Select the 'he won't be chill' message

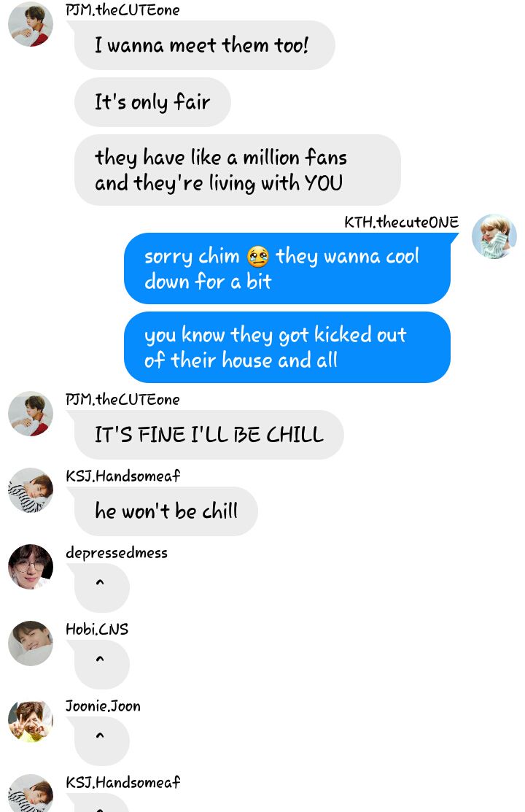coord(166,511)
